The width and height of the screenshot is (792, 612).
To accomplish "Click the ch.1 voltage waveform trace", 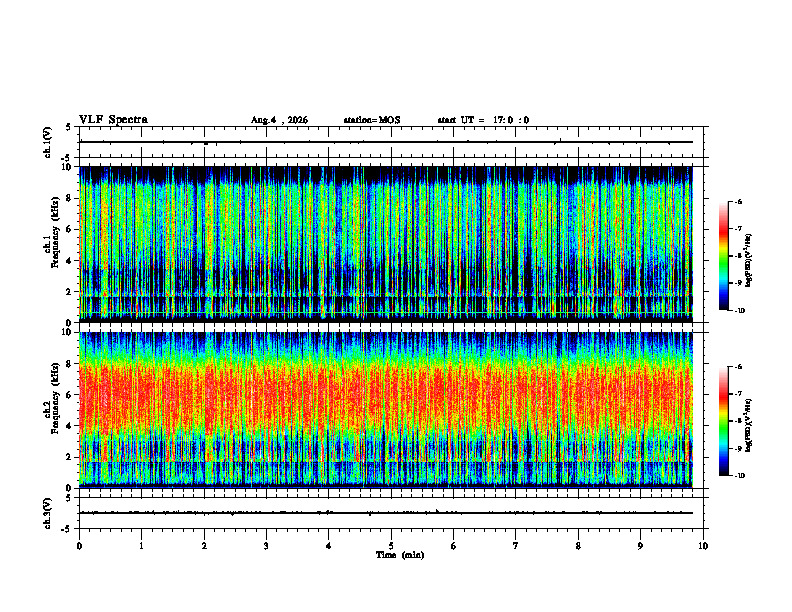I will pyautogui.click(x=386, y=142).
